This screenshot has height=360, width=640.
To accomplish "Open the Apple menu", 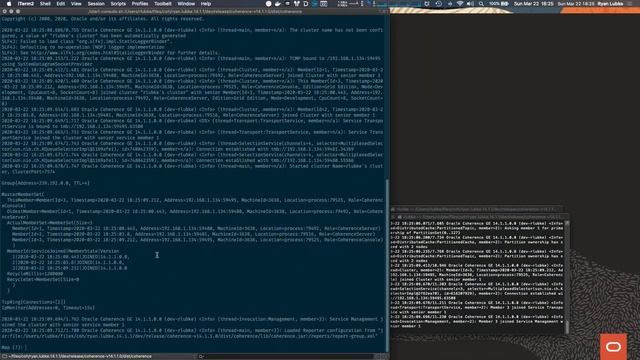I will (x=9, y=4).
